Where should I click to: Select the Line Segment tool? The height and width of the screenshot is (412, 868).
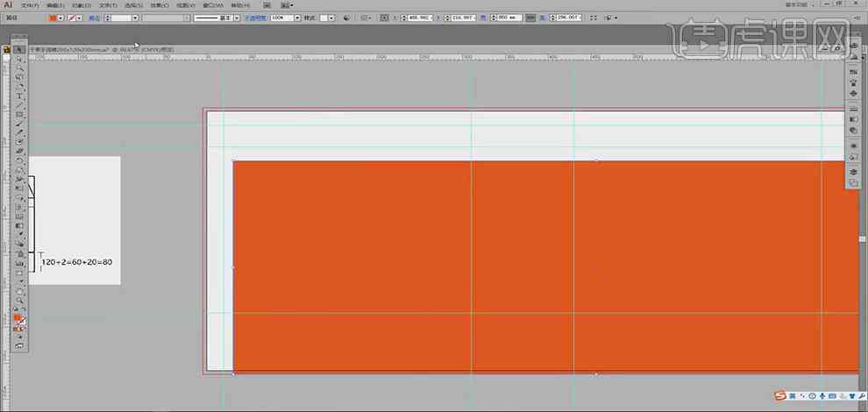[19, 105]
